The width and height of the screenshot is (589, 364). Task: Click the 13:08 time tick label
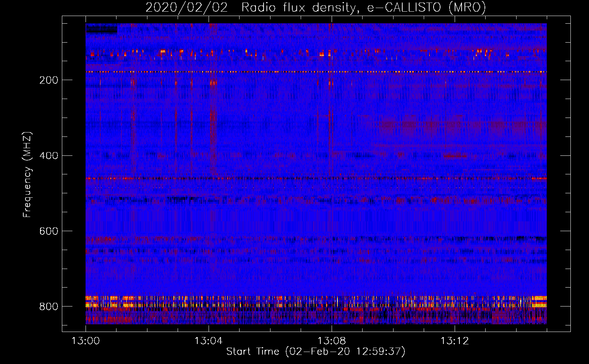(332, 341)
